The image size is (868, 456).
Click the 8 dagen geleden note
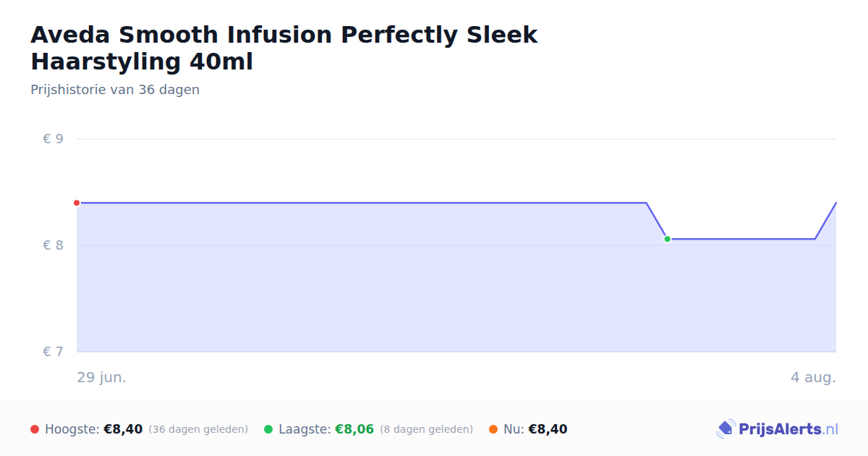click(x=426, y=429)
